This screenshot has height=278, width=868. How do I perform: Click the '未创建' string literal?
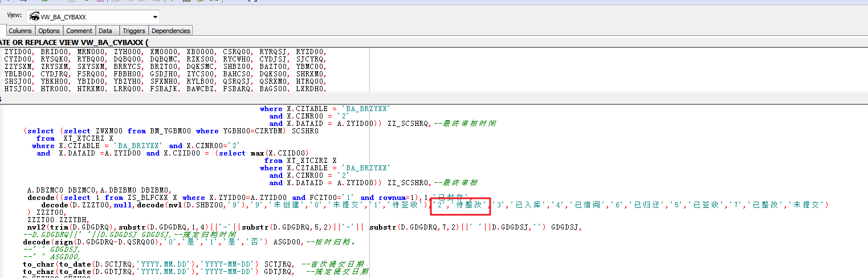[x=290, y=205]
